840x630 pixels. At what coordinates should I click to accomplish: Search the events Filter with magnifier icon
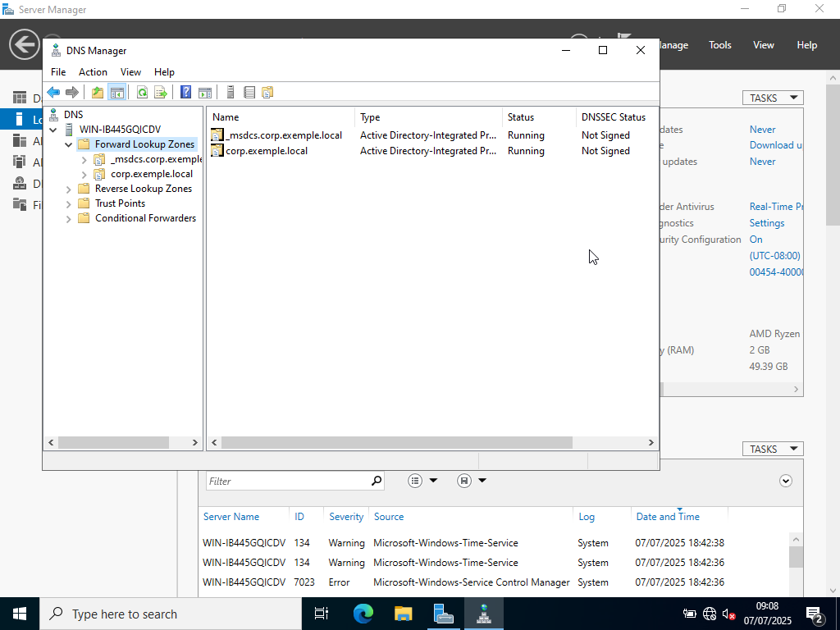377,481
